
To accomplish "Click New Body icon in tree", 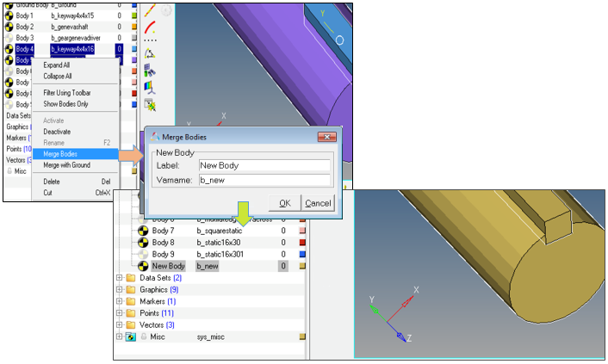I will (143, 266).
